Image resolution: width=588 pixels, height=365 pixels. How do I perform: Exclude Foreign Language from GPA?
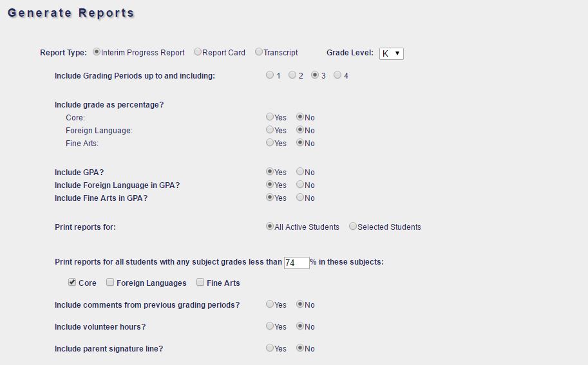pyautogui.click(x=300, y=185)
